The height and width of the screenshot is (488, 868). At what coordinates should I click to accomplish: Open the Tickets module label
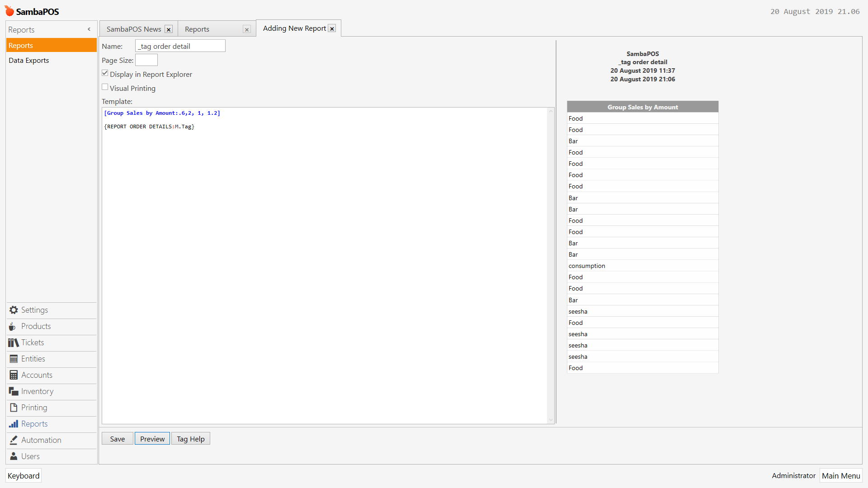click(33, 343)
